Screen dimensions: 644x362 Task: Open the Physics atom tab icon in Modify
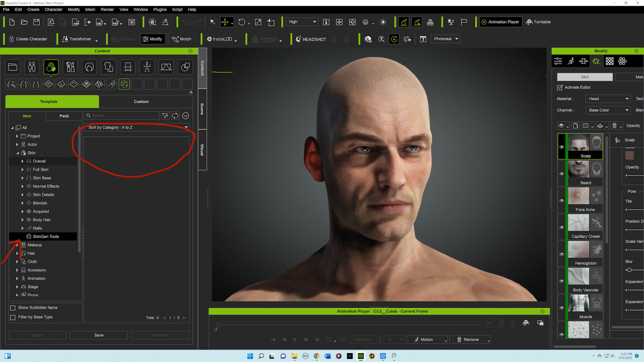click(622, 61)
